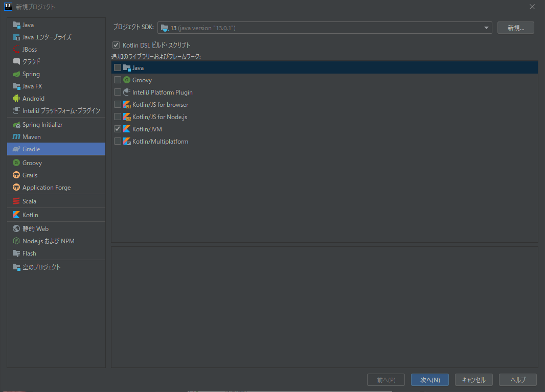Click the Kotlin/JS for Node.js icon
This screenshot has width=545, height=392.
(127, 117)
